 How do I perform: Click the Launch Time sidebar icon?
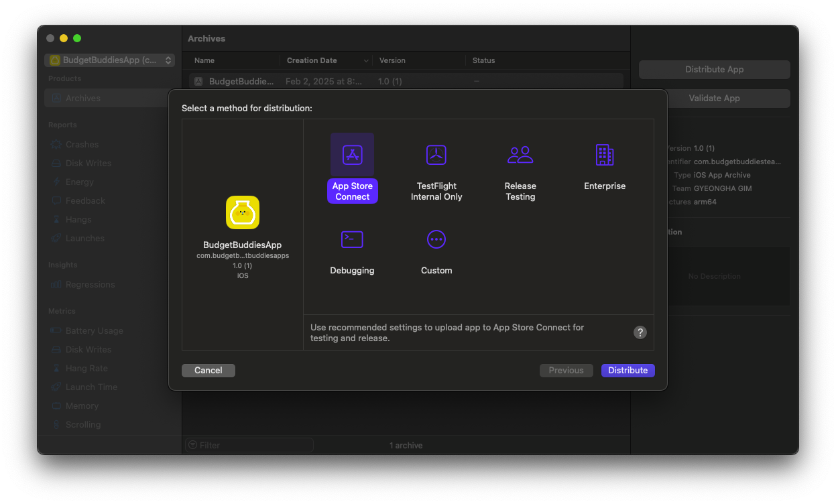pos(56,387)
